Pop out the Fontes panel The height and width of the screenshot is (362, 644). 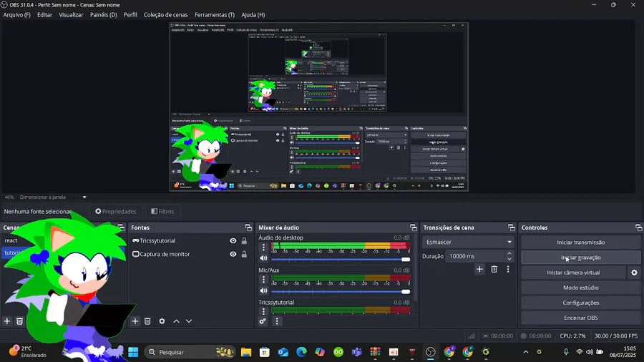[248, 228]
